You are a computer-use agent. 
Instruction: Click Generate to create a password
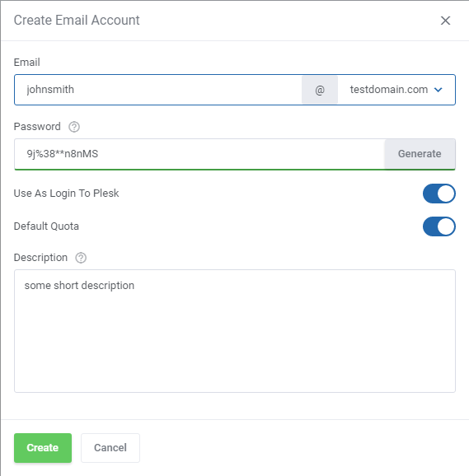(x=420, y=154)
